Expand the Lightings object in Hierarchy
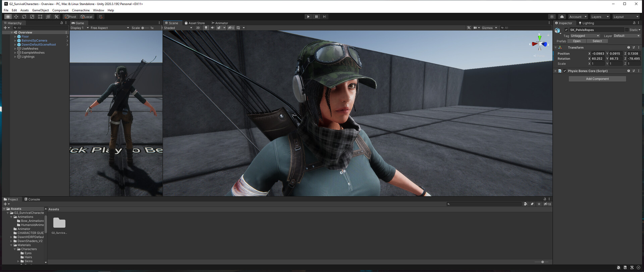 (15, 57)
